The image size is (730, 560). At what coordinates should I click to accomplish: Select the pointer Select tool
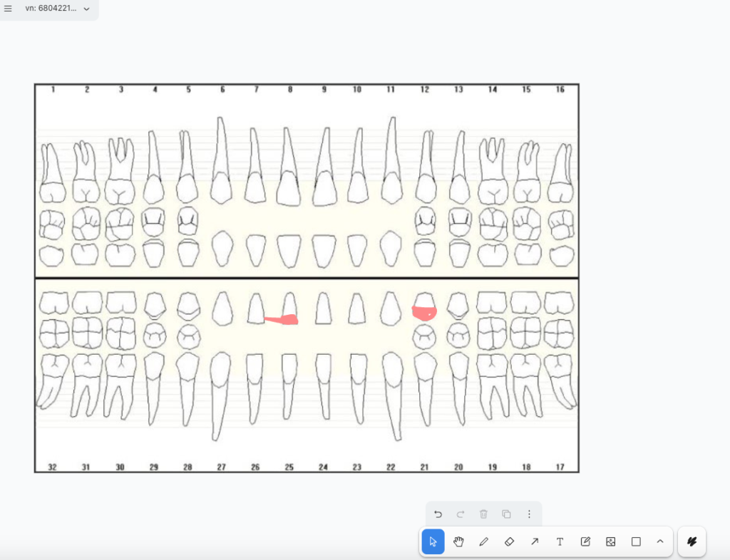click(433, 541)
